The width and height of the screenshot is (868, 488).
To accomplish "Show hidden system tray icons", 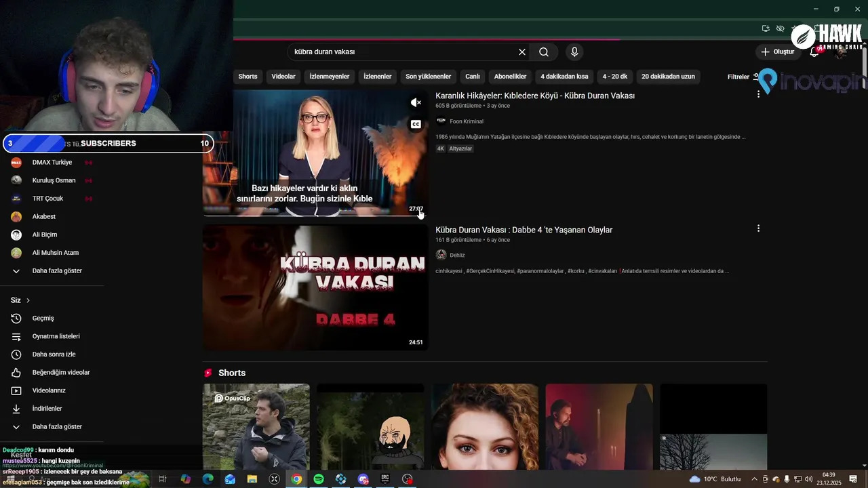I will (x=754, y=479).
